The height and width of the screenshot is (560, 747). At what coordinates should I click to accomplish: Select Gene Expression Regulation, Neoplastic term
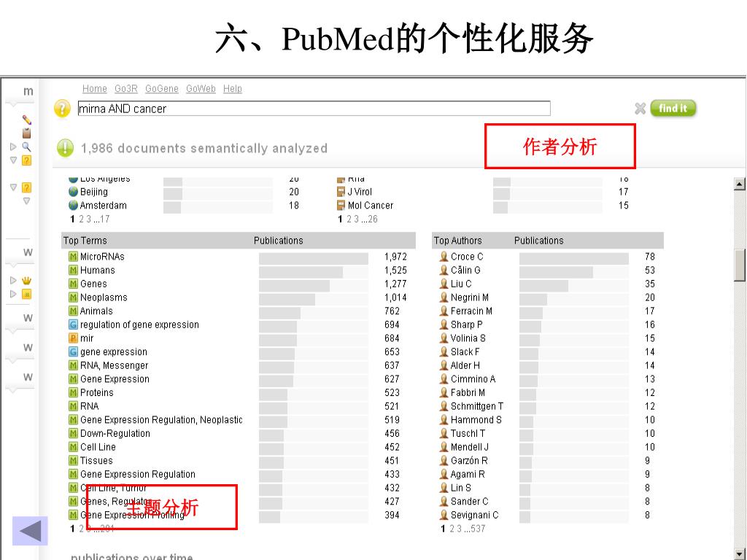(161, 420)
